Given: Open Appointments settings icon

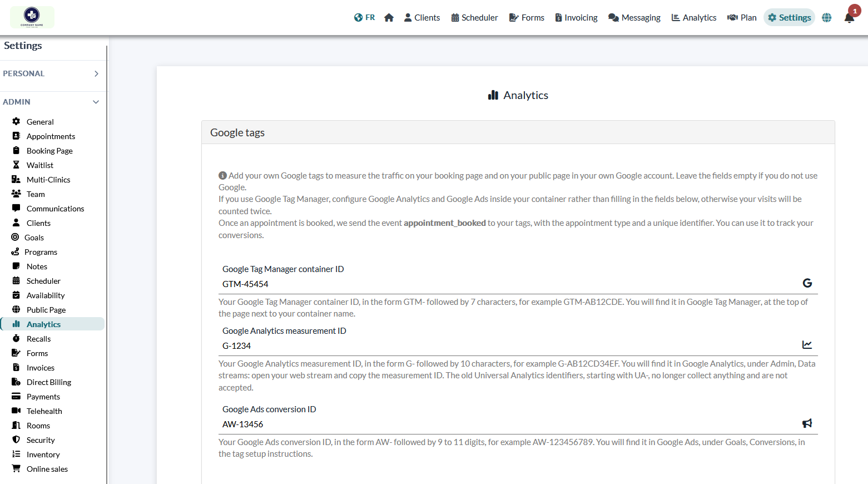Looking at the screenshot, I should (x=16, y=136).
